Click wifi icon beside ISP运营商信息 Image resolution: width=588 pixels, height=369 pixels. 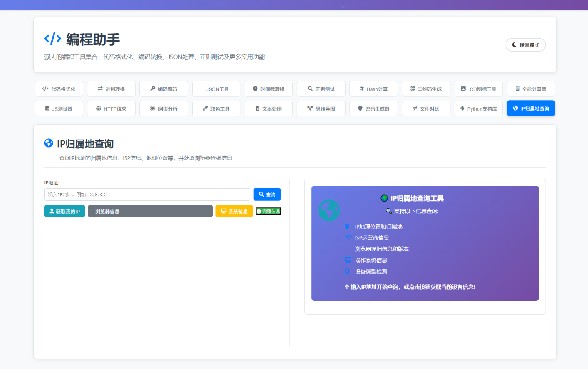pos(348,238)
